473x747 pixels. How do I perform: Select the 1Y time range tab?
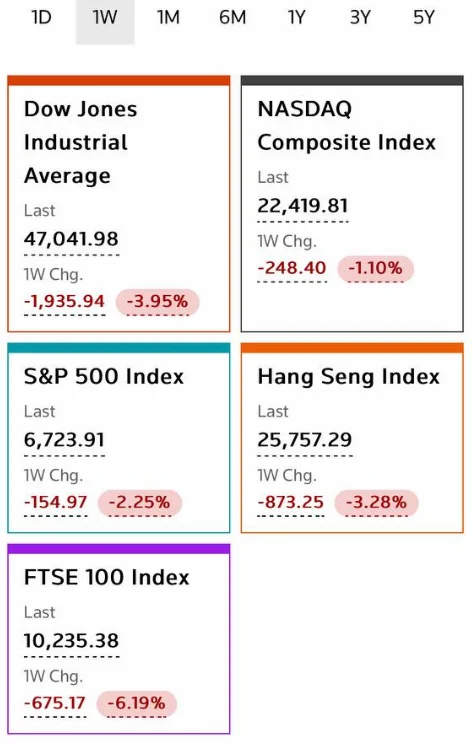tap(296, 18)
